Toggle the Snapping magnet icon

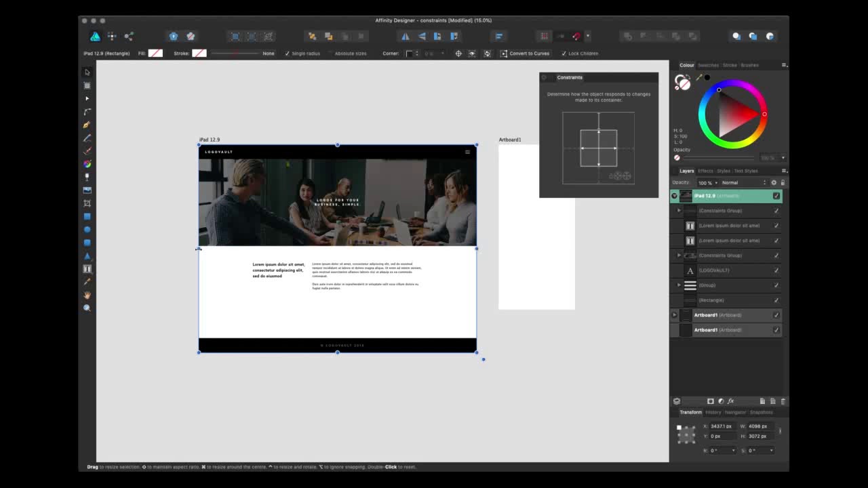click(x=576, y=36)
